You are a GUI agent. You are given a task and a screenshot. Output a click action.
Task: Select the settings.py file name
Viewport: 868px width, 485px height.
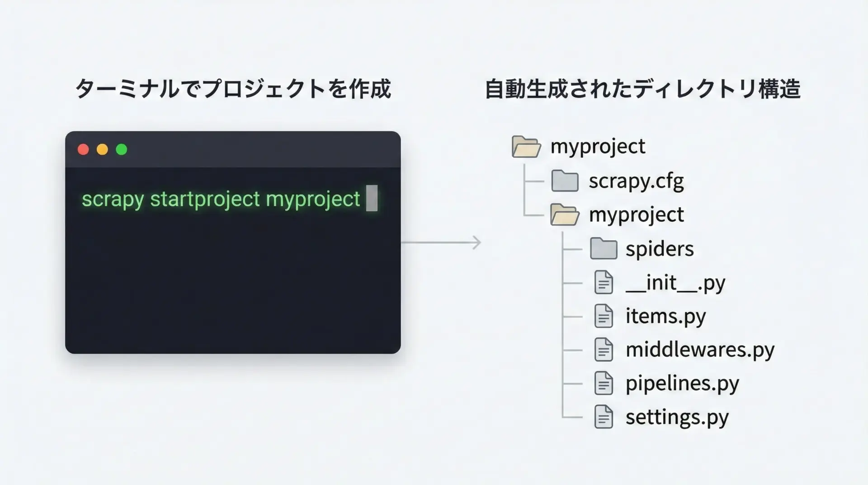pyautogui.click(x=677, y=417)
